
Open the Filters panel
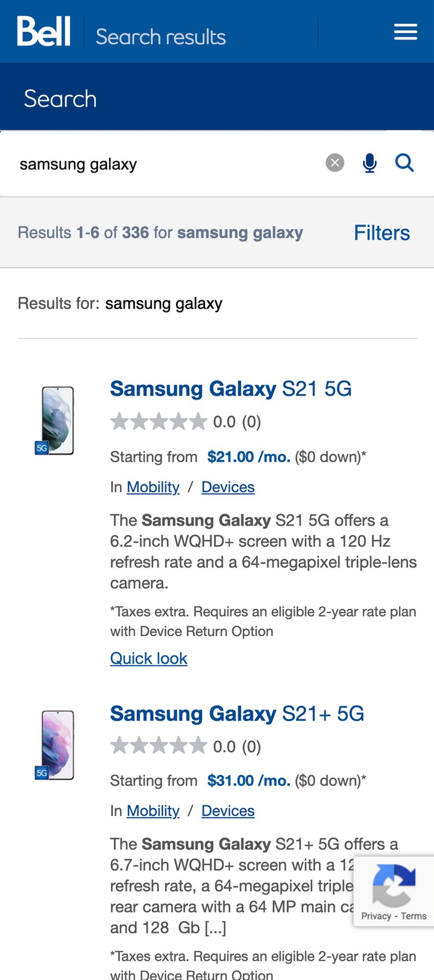pos(381,233)
